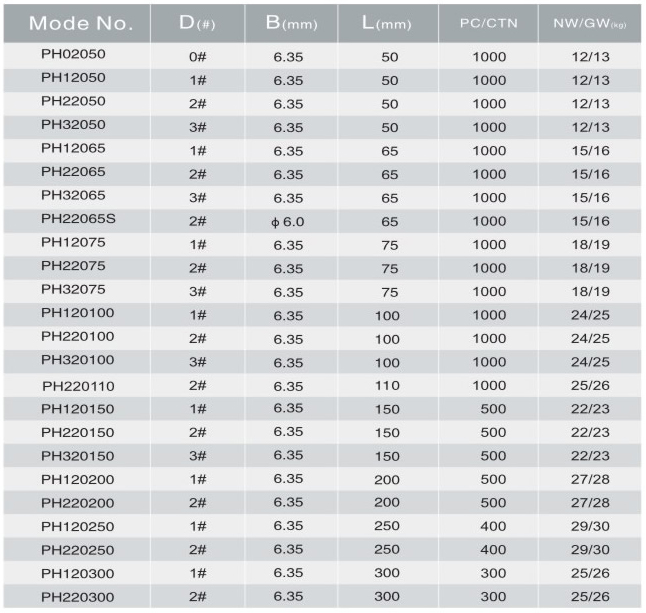Select the 0# size cell
Screen dimensions: 646x613
(197, 56)
